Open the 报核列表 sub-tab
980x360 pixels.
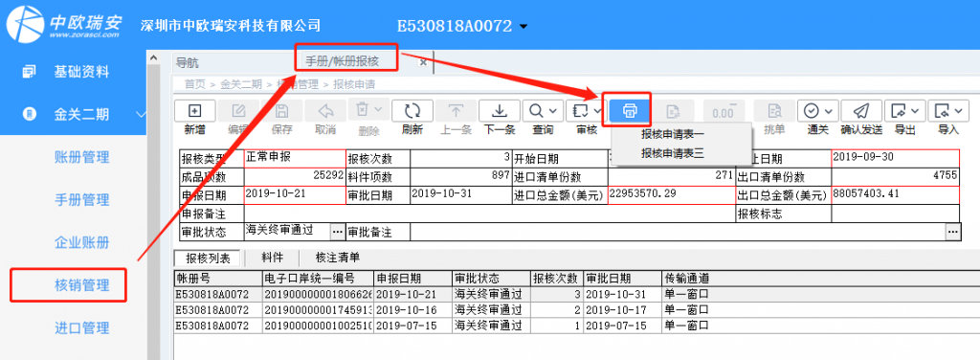click(208, 259)
